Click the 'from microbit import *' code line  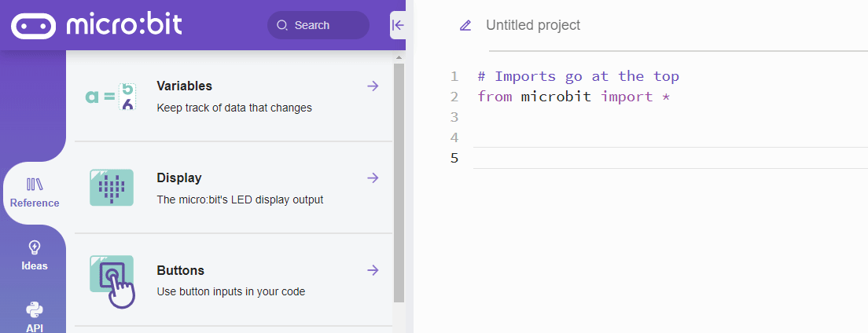[x=574, y=97]
